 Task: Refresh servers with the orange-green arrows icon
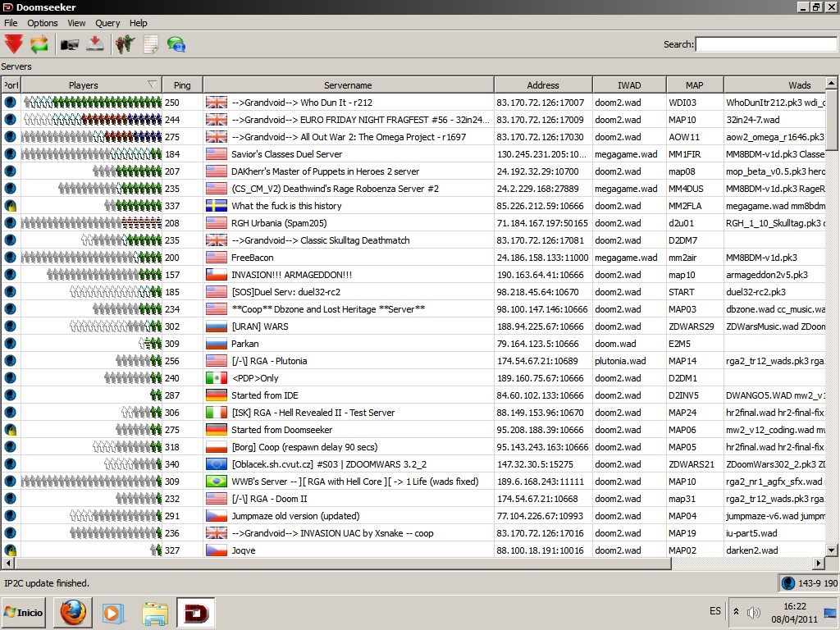(39, 44)
